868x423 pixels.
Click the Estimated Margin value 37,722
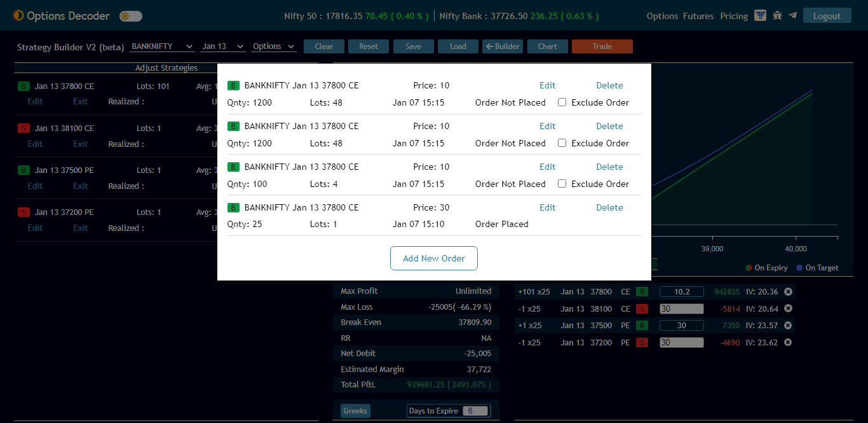479,370
